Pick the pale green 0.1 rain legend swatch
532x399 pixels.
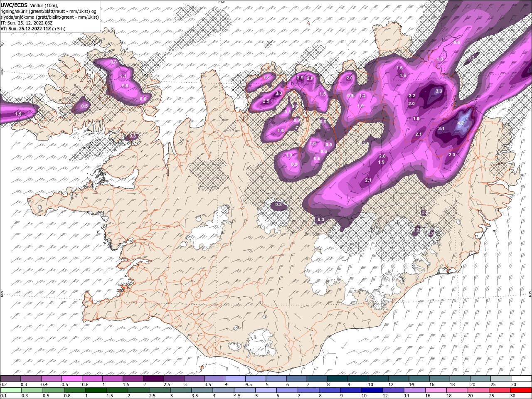click(x=11, y=390)
